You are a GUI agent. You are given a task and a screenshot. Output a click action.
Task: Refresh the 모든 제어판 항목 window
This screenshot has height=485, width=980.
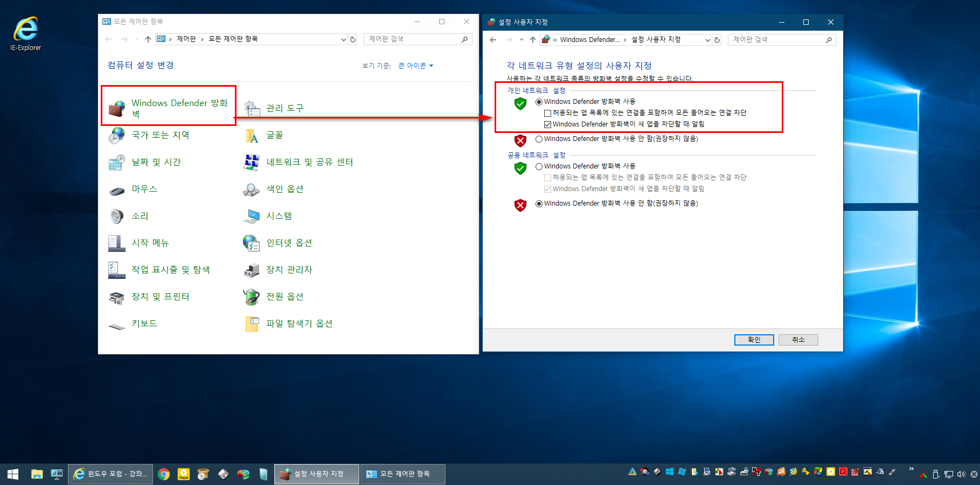pos(353,39)
